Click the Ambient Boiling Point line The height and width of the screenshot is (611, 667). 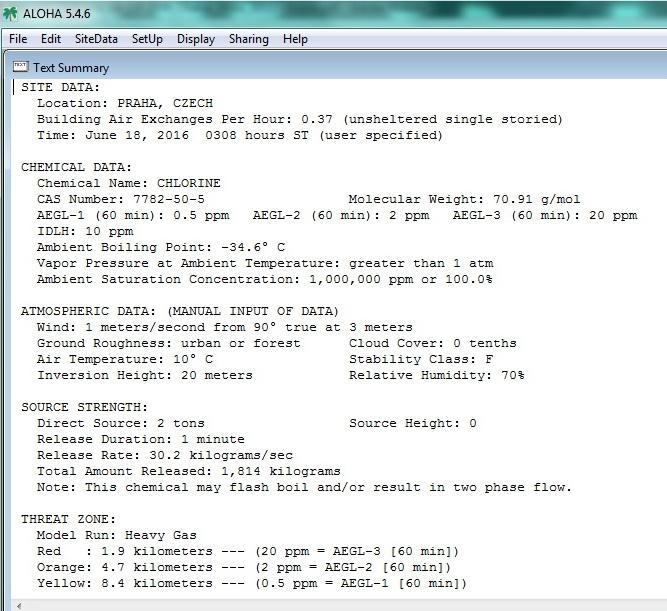tap(161, 247)
